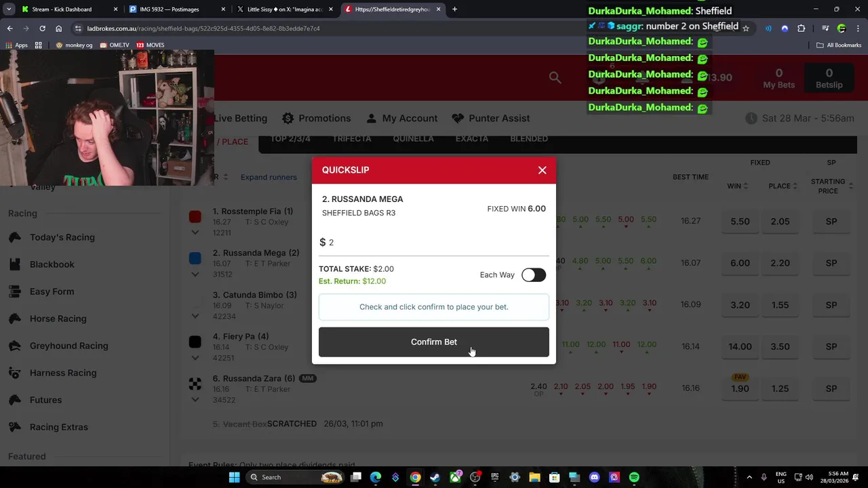The image size is (868, 488).
Task: Open the Apps bookmarks shortcut
Action: (16, 45)
